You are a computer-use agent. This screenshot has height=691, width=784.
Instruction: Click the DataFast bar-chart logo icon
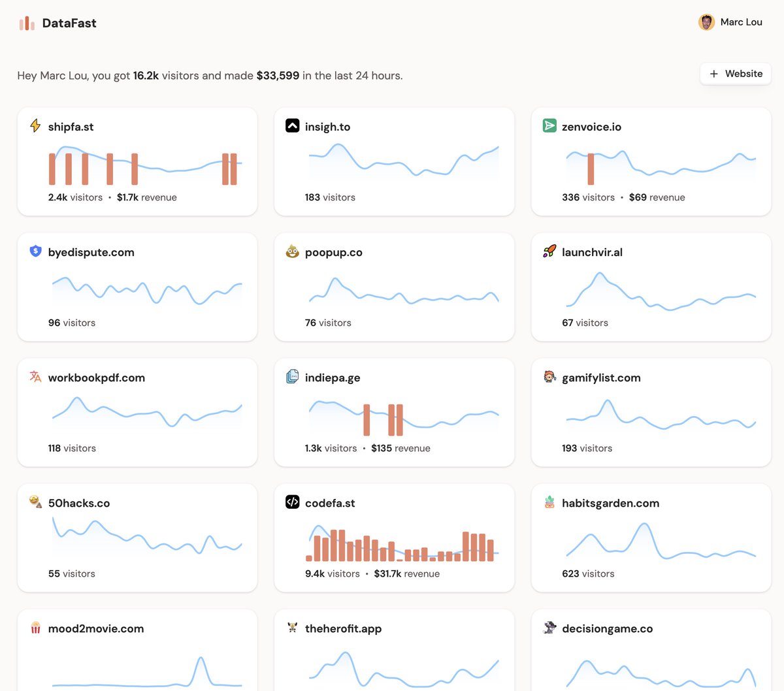click(x=27, y=24)
